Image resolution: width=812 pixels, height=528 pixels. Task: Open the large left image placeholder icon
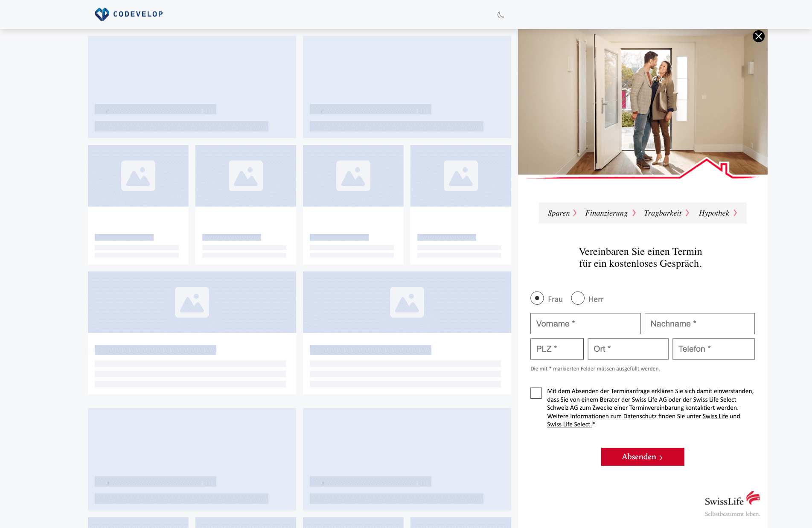click(x=192, y=302)
